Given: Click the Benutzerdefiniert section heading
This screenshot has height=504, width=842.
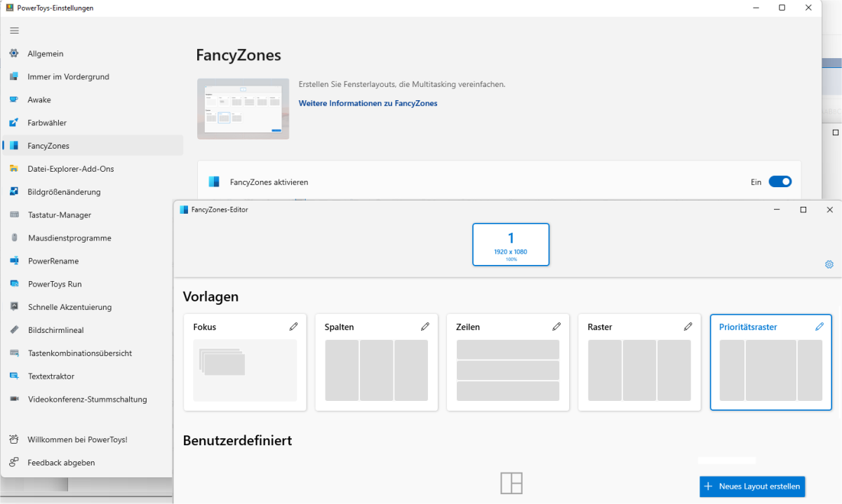Looking at the screenshot, I should point(237,440).
